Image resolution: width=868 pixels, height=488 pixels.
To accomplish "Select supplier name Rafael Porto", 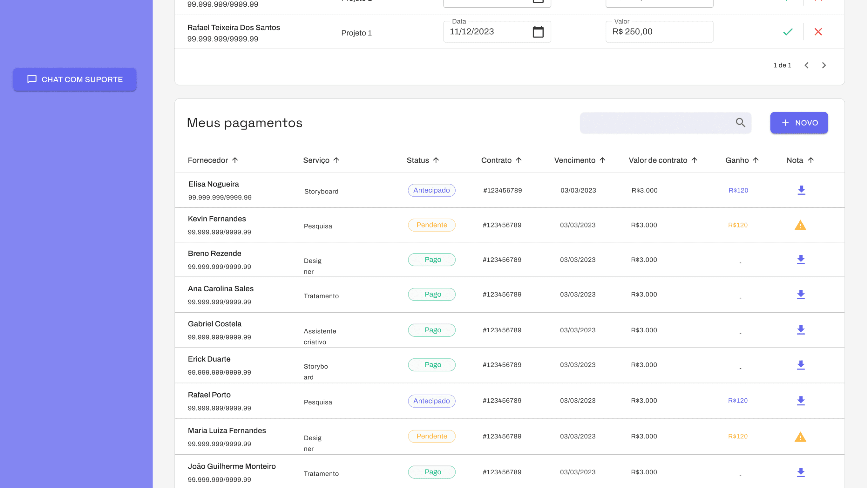I will pyautogui.click(x=209, y=395).
